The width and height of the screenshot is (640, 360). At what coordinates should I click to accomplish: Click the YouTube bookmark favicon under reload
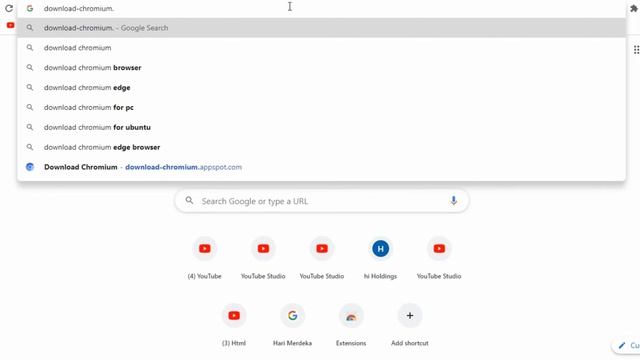click(x=11, y=25)
